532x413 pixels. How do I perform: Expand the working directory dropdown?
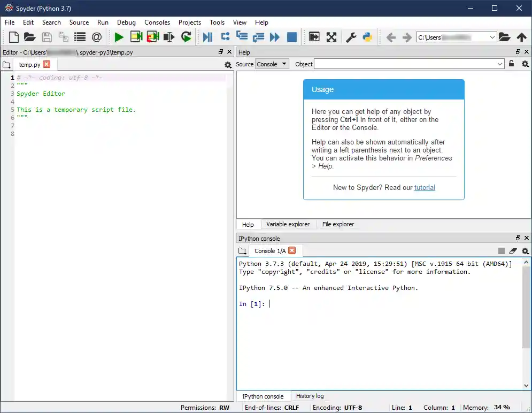493,37
